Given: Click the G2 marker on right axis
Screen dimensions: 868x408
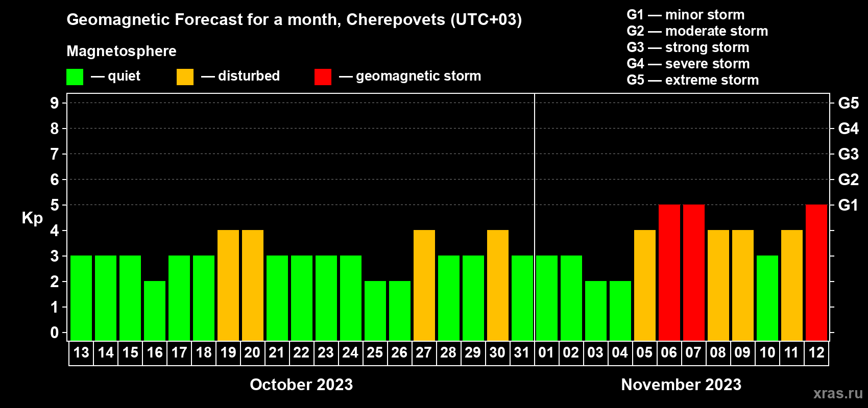Looking at the screenshot, I should tap(849, 180).
